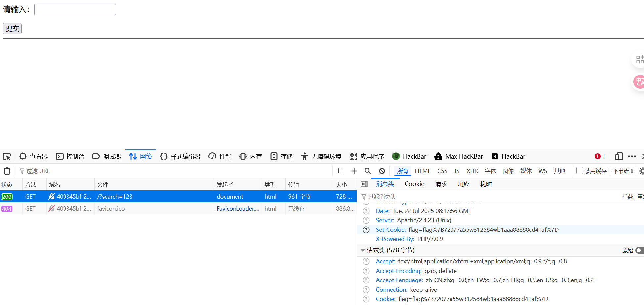Focus the 请输入 text input
Viewport: 644px width, 305px height.
point(75,9)
